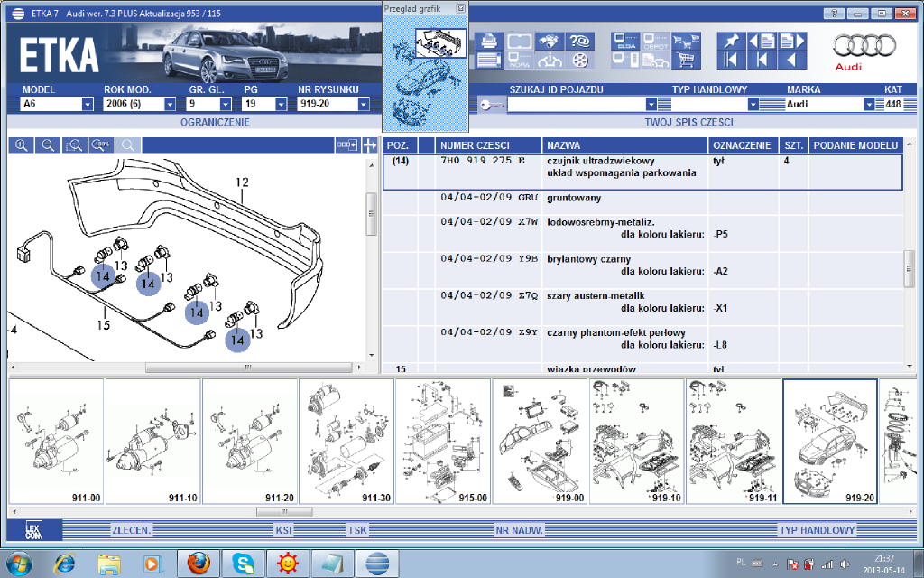Click the DEPOT icon
The width and height of the screenshot is (924, 578).
tap(656, 42)
